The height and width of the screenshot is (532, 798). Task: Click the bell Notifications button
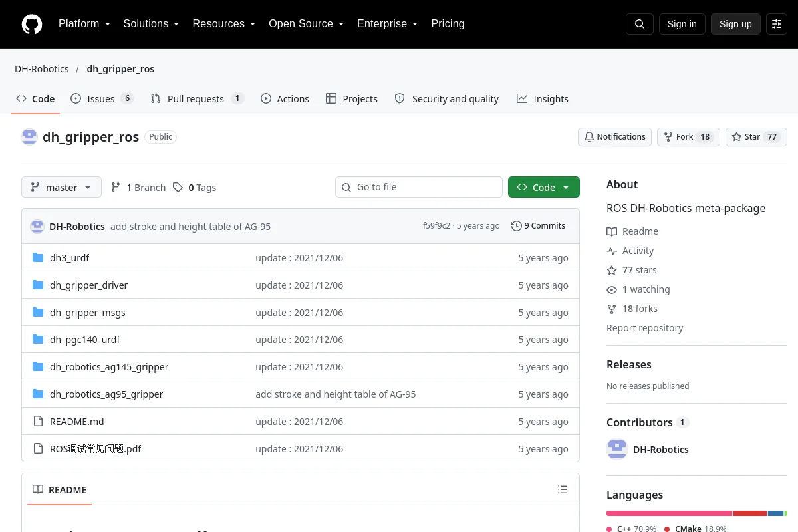[614, 137]
